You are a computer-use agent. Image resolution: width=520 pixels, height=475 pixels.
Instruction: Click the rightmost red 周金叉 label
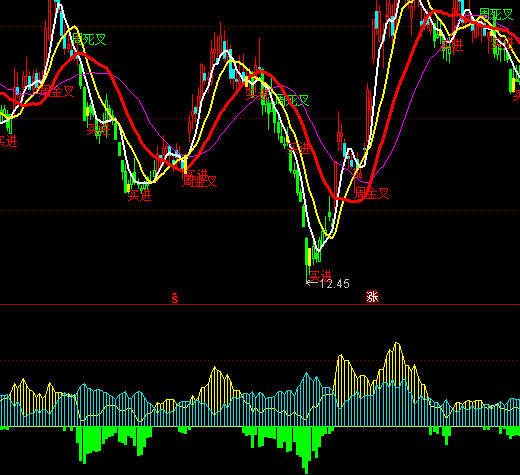372,193
